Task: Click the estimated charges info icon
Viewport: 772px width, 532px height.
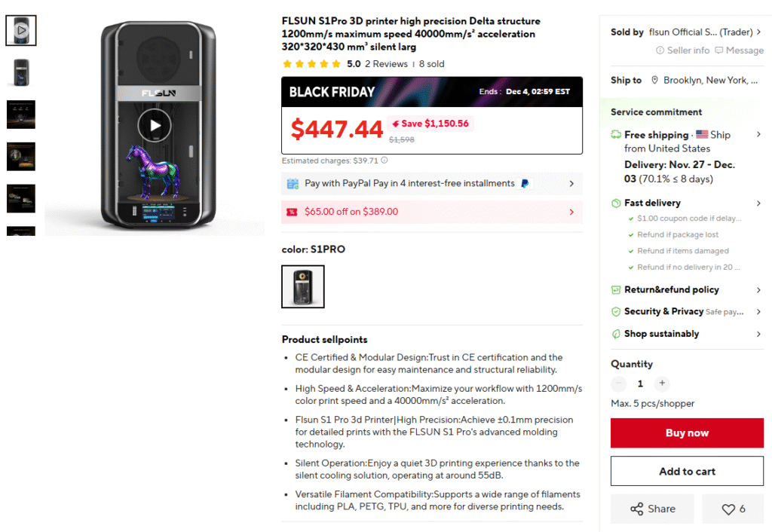Action: 384,161
